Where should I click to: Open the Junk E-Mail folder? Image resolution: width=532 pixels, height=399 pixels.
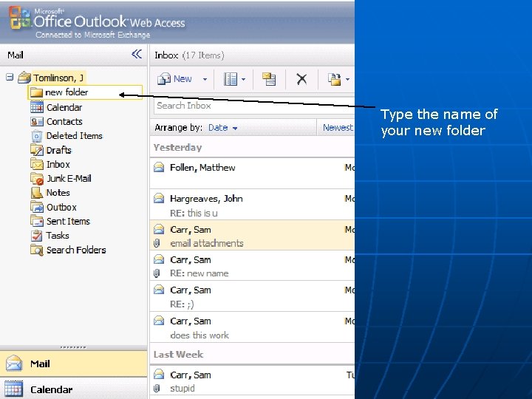click(x=69, y=179)
